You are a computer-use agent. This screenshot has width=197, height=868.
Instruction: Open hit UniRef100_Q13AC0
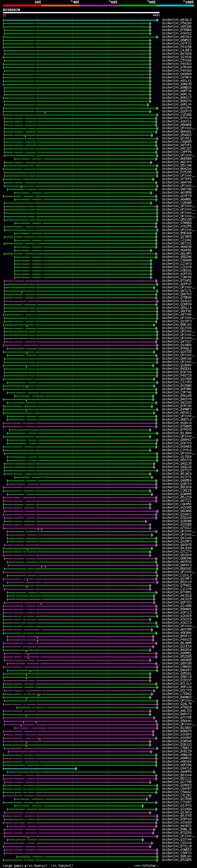click(x=176, y=812)
